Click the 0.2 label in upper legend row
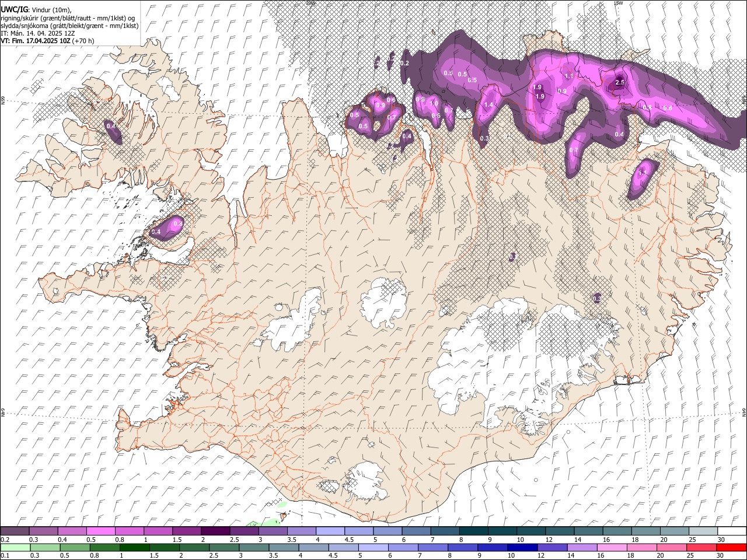747x560 pixels. click(x=5, y=540)
